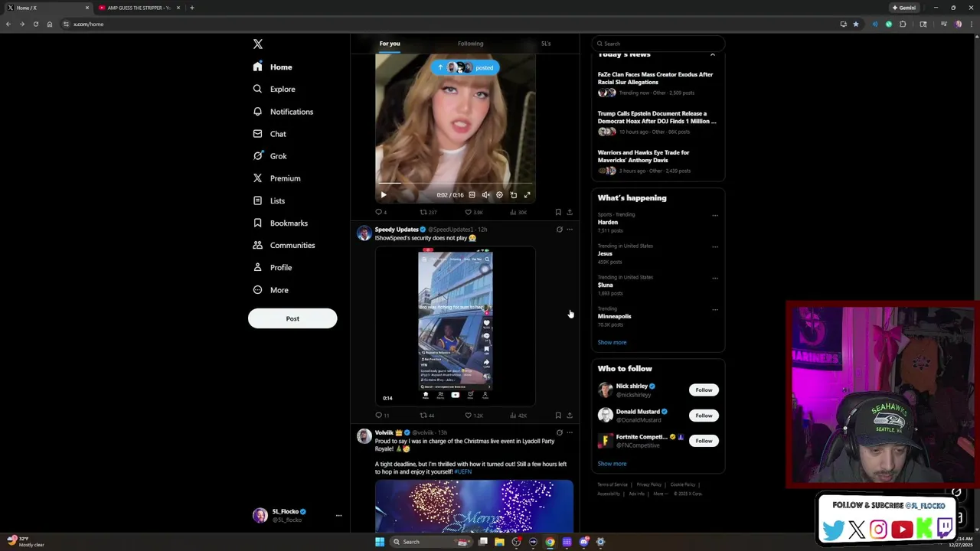Play the IShowSpeed security video
Image resolution: width=980 pixels, height=551 pixels.
click(456, 326)
